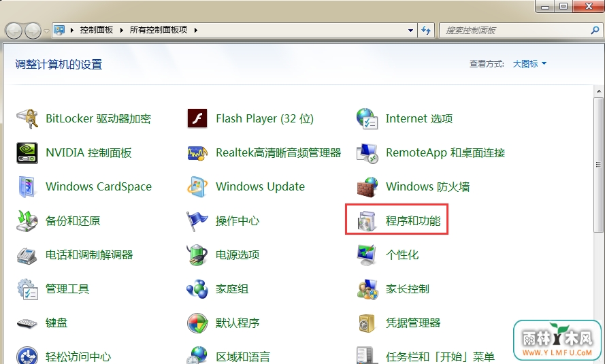
Task: Click the control panel icon in address bar
Action: pos(59,30)
